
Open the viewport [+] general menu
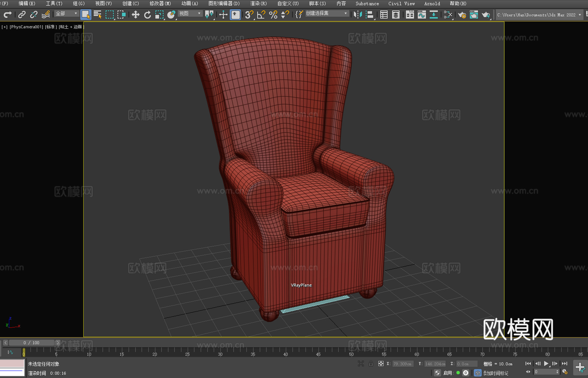pyautogui.click(x=4, y=27)
